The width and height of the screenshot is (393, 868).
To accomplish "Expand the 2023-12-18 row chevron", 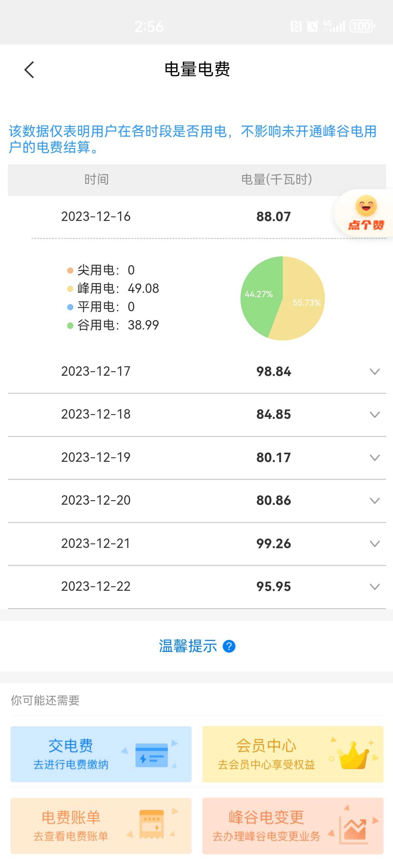I will pos(374,414).
